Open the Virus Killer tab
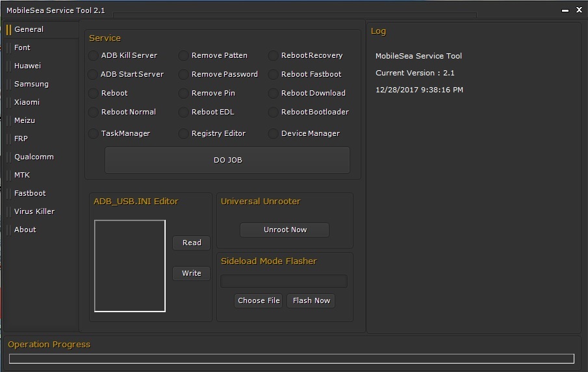 pyautogui.click(x=41, y=211)
